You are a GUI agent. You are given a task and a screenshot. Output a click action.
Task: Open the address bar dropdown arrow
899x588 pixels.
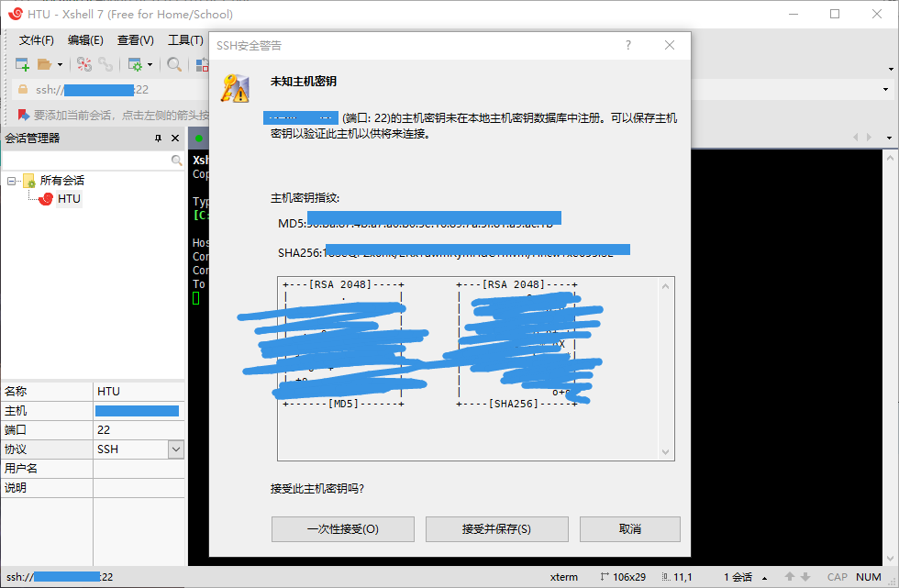[886, 90]
